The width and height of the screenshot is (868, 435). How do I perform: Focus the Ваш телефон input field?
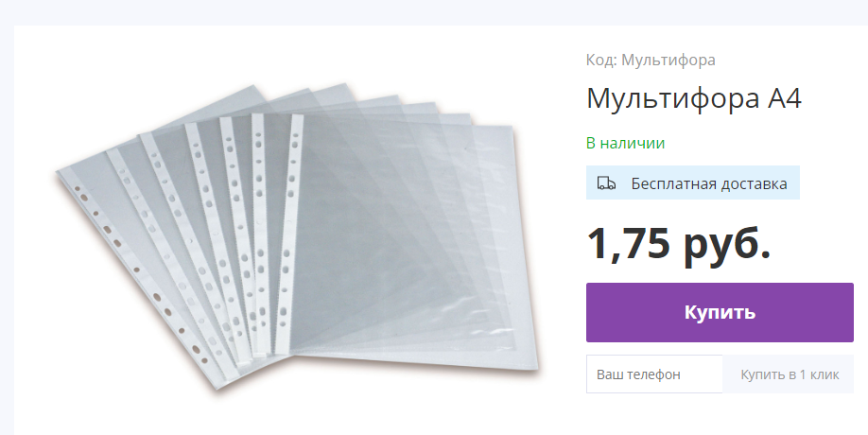click(654, 374)
